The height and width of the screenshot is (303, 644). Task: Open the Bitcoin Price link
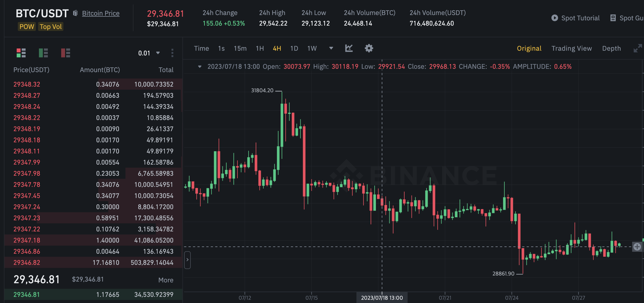101,13
